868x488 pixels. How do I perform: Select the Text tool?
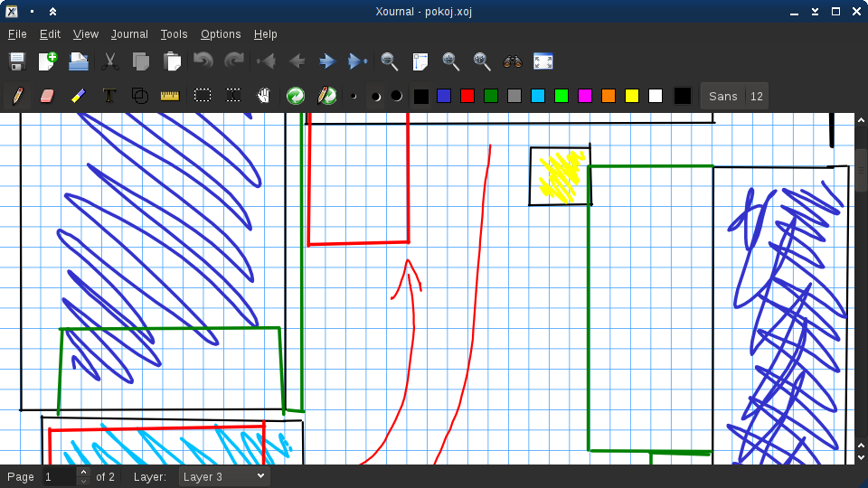coord(109,96)
